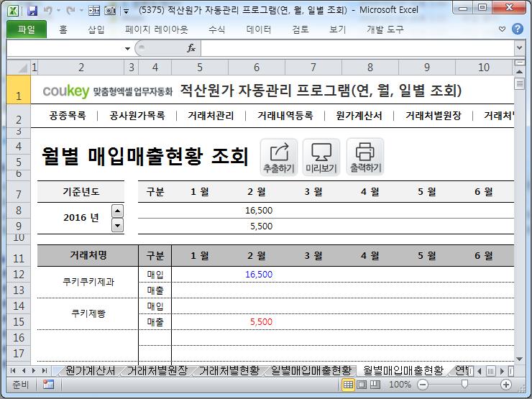The image size is (532, 399).
Task: Select the red 5,500 매출 cell
Action: click(257, 321)
